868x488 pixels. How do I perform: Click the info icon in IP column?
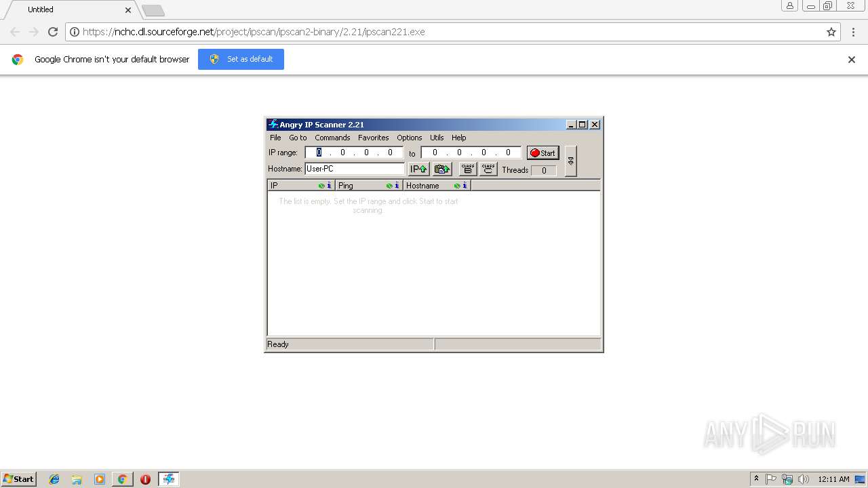coord(329,186)
